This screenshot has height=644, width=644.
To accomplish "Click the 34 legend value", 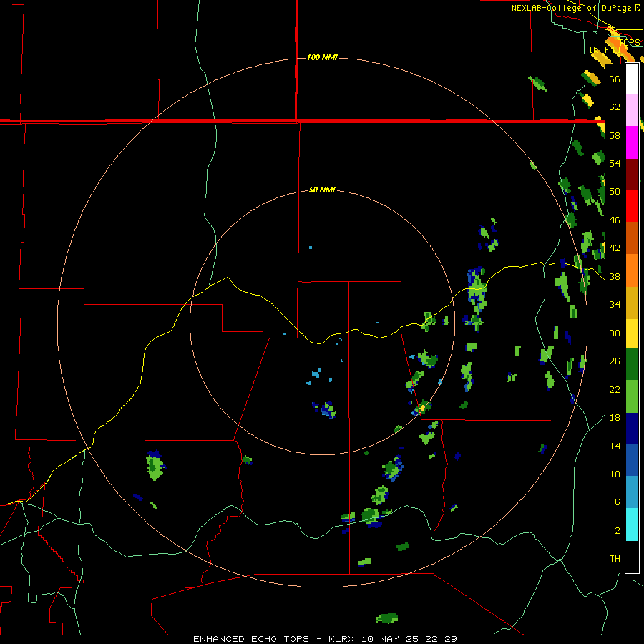I will (x=615, y=305).
